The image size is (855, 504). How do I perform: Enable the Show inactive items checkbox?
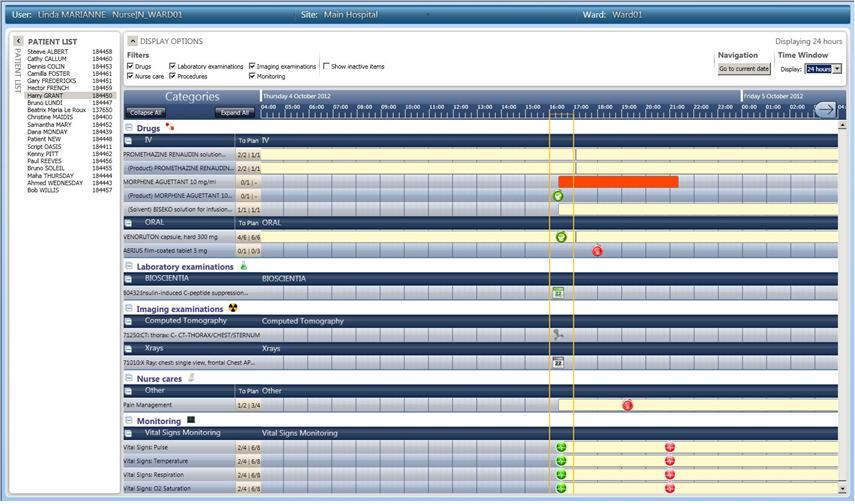(x=326, y=66)
